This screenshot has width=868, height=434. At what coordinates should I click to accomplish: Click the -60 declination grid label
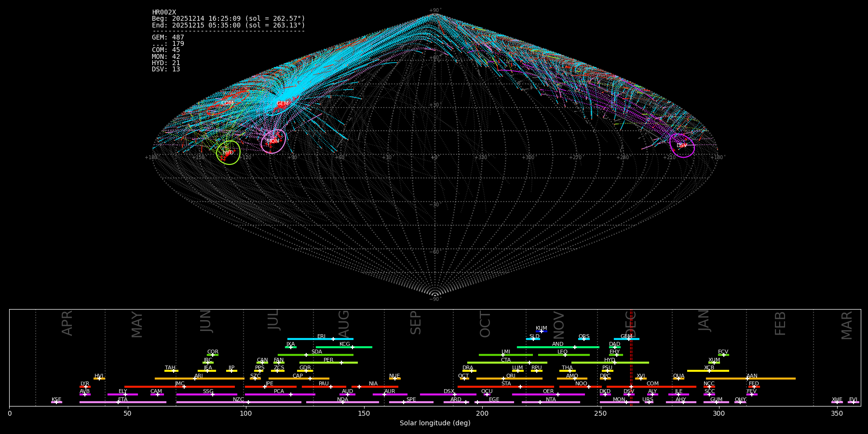pos(434,252)
